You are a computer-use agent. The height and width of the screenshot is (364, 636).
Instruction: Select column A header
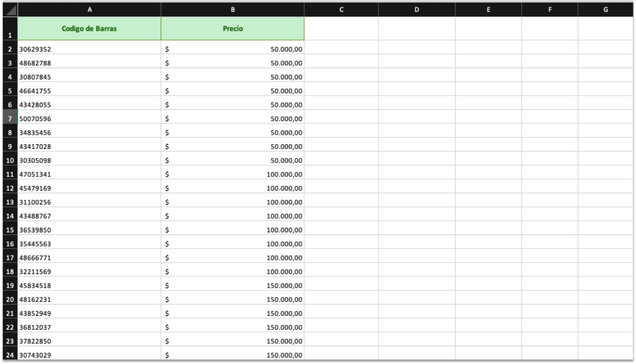point(89,10)
